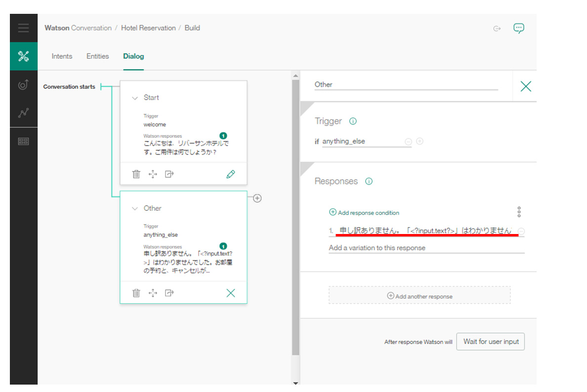Collapse the Other node chevron
587x392 pixels.
pyautogui.click(x=135, y=209)
